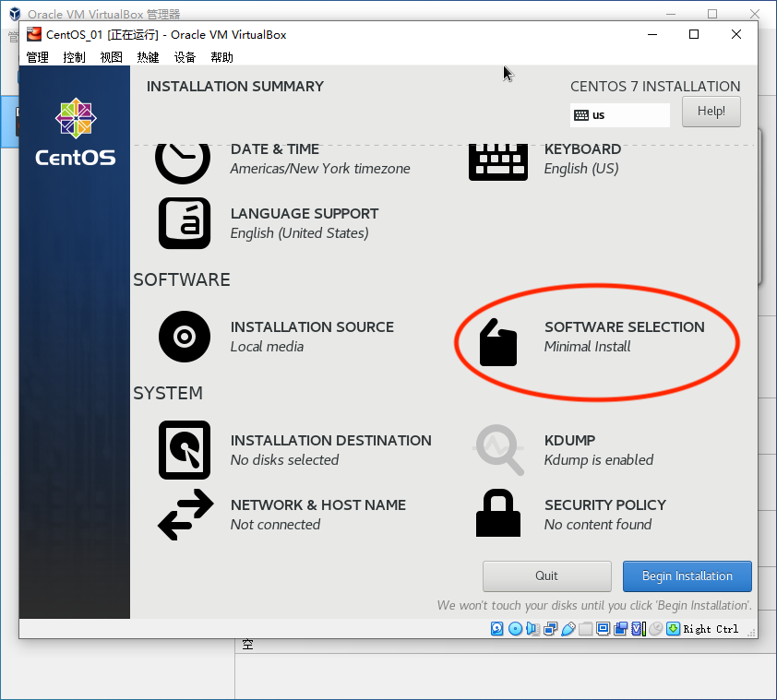Click the keyboard capture green arrow icon
The height and width of the screenshot is (700, 777).
pyautogui.click(x=673, y=629)
